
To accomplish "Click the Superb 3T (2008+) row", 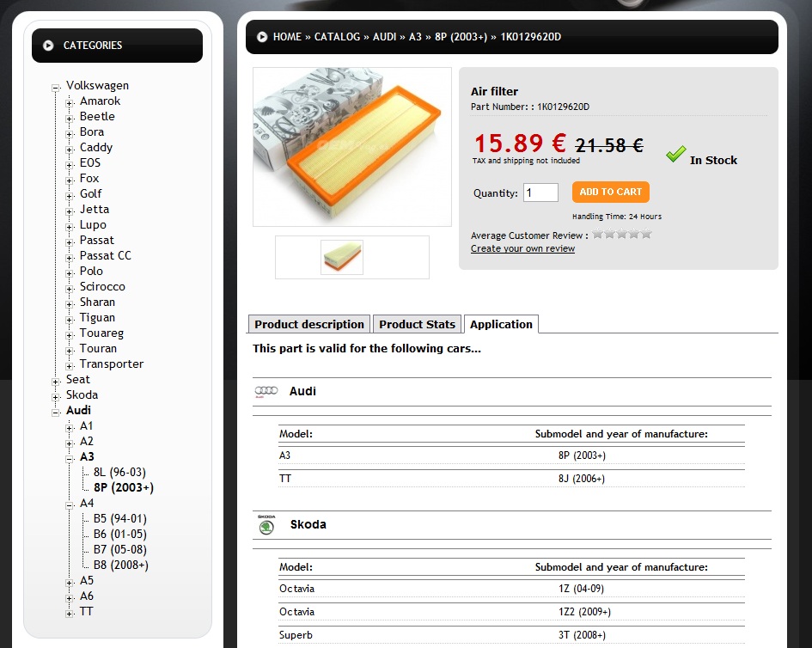I will pyautogui.click(x=511, y=635).
